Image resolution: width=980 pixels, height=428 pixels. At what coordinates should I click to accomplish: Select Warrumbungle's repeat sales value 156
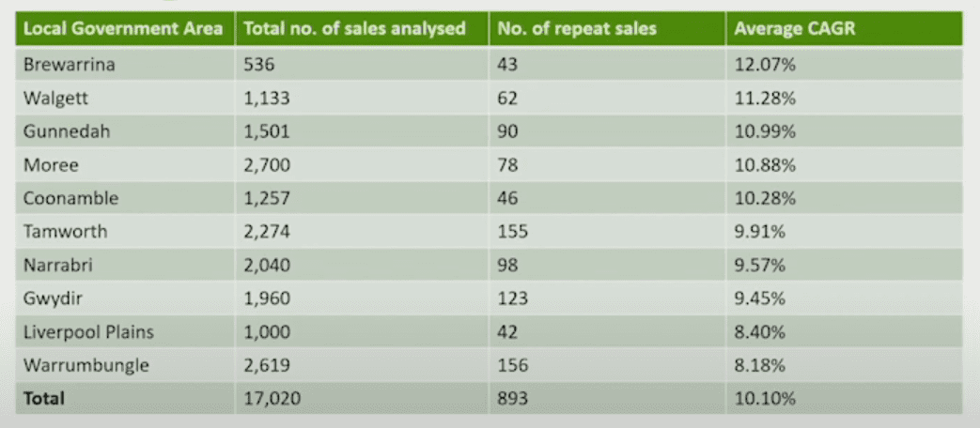512,366
